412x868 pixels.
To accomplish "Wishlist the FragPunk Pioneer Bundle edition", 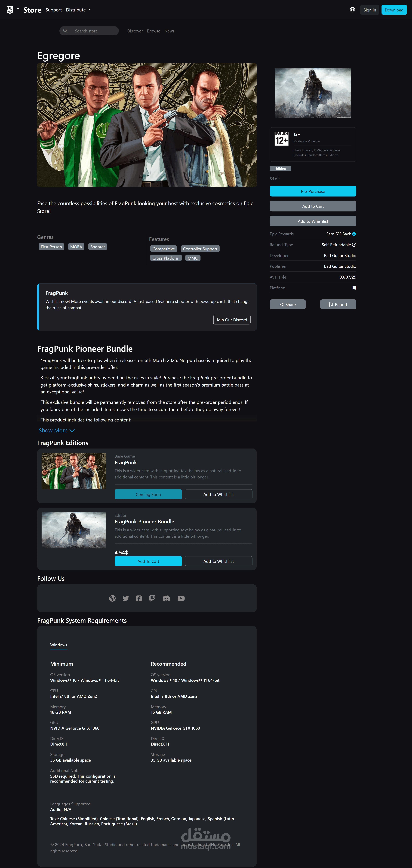I will (x=219, y=561).
